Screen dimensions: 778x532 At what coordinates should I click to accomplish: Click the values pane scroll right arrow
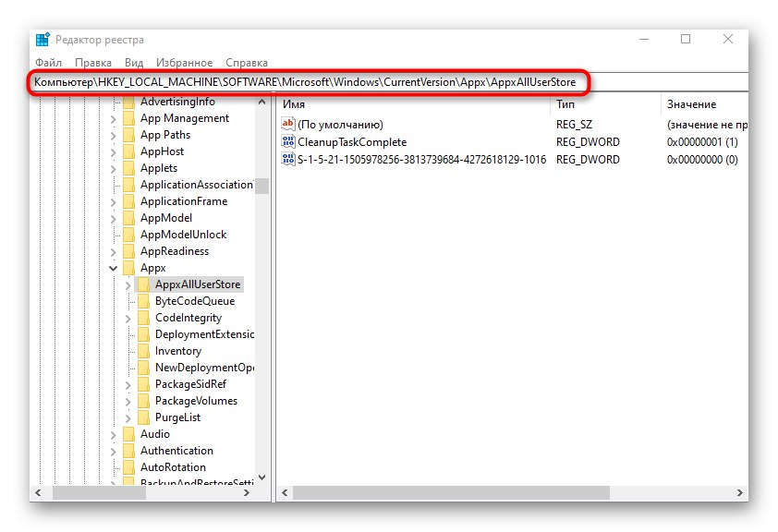(x=740, y=492)
